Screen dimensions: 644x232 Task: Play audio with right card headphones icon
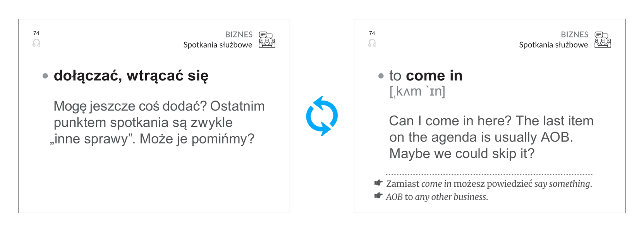[372, 43]
